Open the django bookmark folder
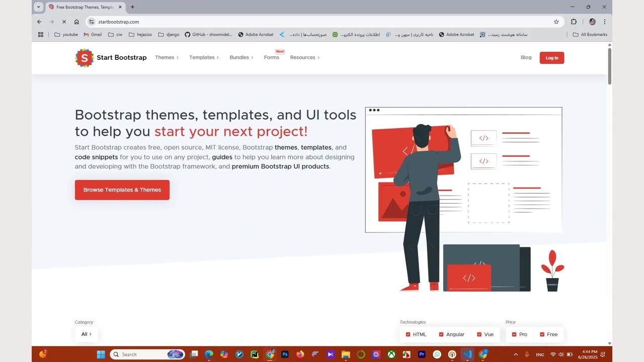This screenshot has height=362, width=644. (x=169, y=35)
